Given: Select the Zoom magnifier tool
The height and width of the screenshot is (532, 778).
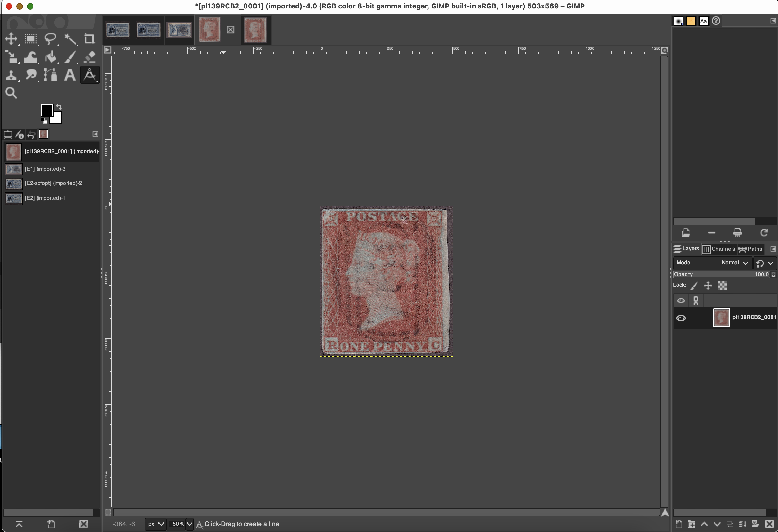Looking at the screenshot, I should coord(11,93).
